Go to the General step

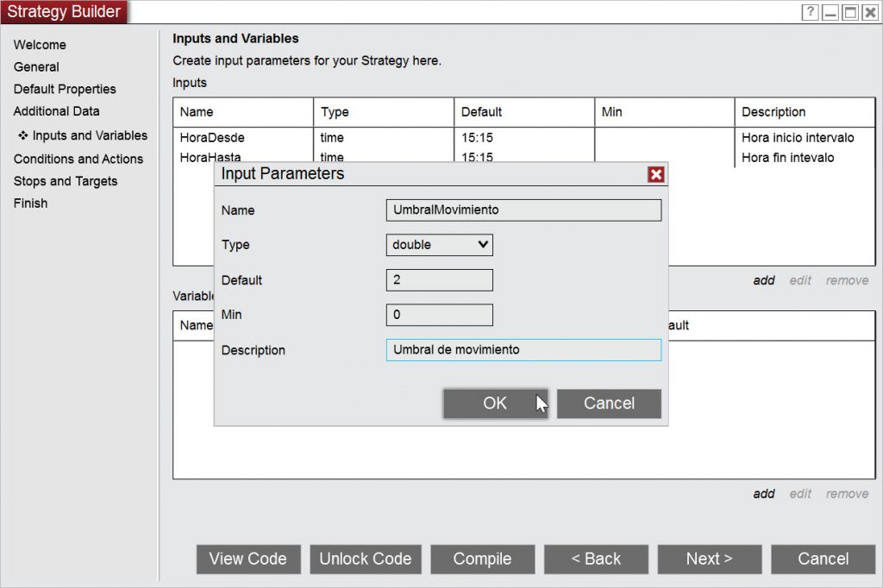36,67
